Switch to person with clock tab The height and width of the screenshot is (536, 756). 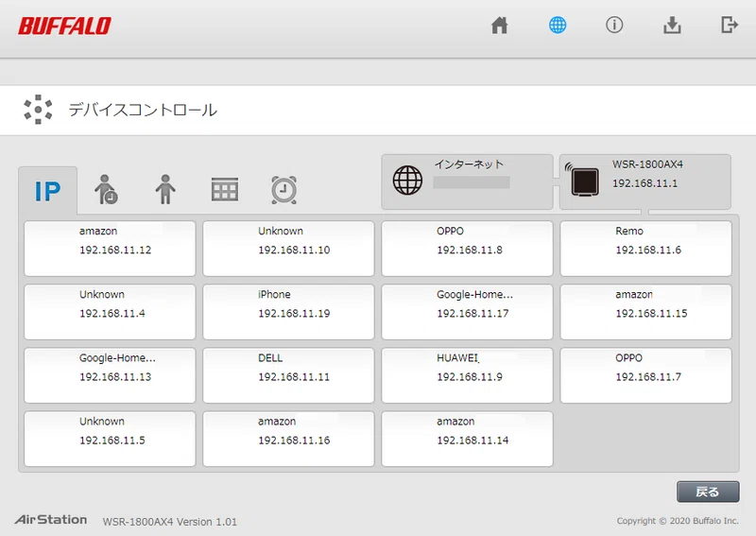(106, 190)
